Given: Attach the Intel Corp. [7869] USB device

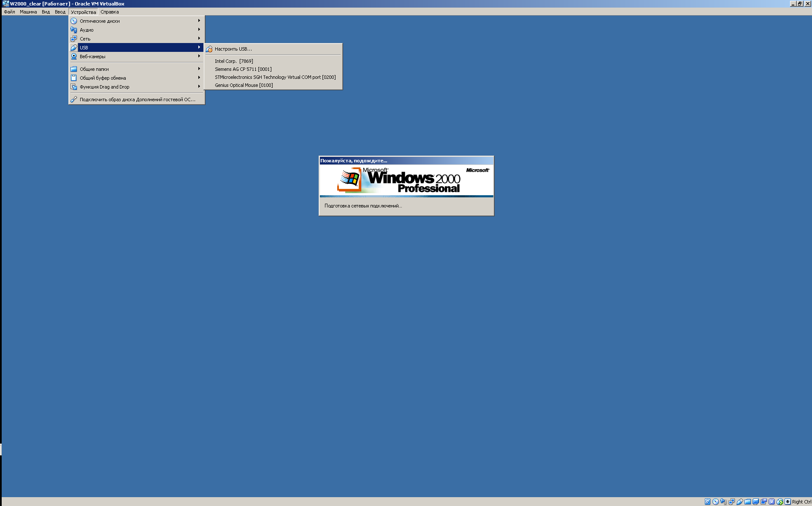Looking at the screenshot, I should pyautogui.click(x=234, y=61).
